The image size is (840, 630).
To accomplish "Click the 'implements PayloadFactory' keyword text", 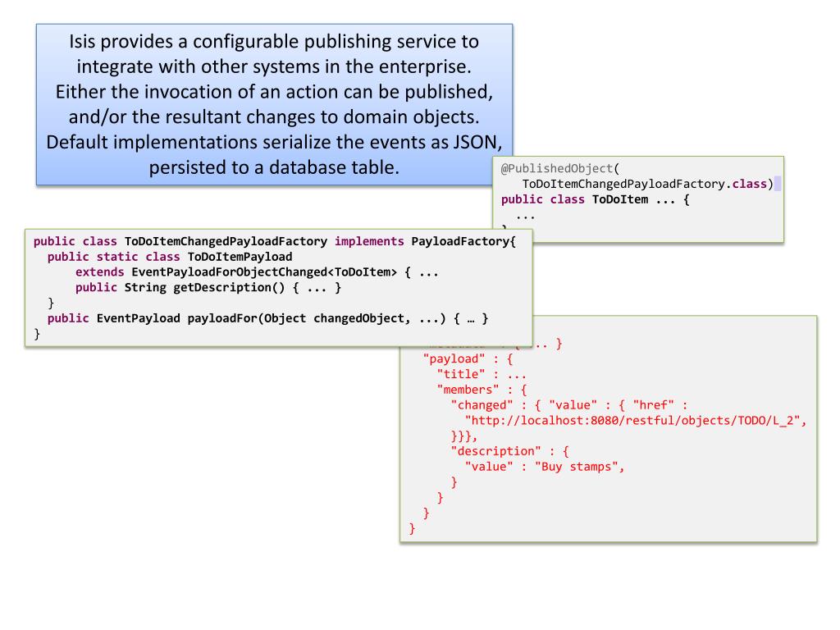I will (x=425, y=242).
